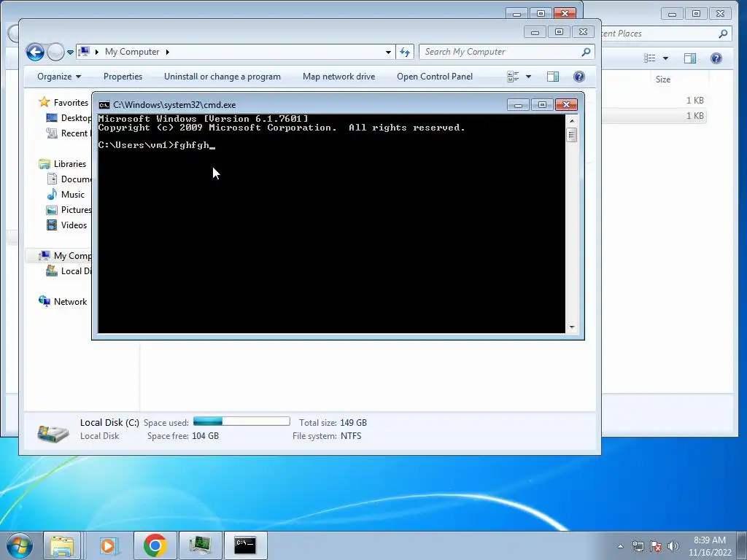The height and width of the screenshot is (560, 747).
Task: Expand the address bar path dropdown
Action: pyautogui.click(x=388, y=52)
